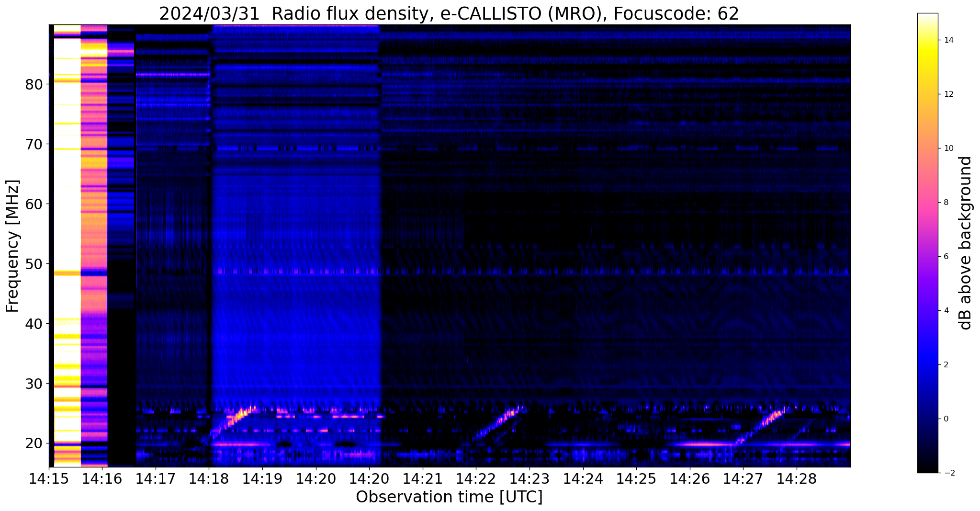Click the 14:27 time tick label
980x511 pixels.
743,479
